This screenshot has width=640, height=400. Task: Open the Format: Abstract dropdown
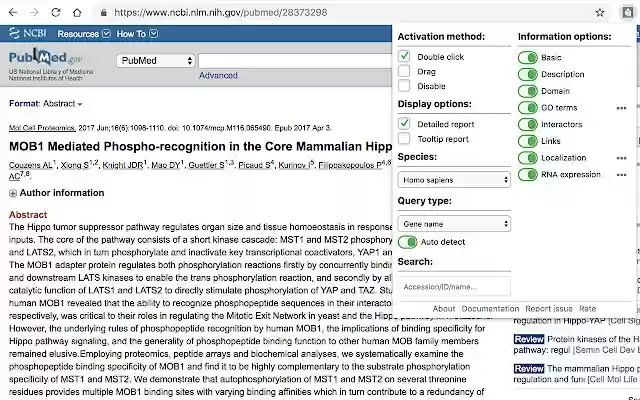point(46,104)
